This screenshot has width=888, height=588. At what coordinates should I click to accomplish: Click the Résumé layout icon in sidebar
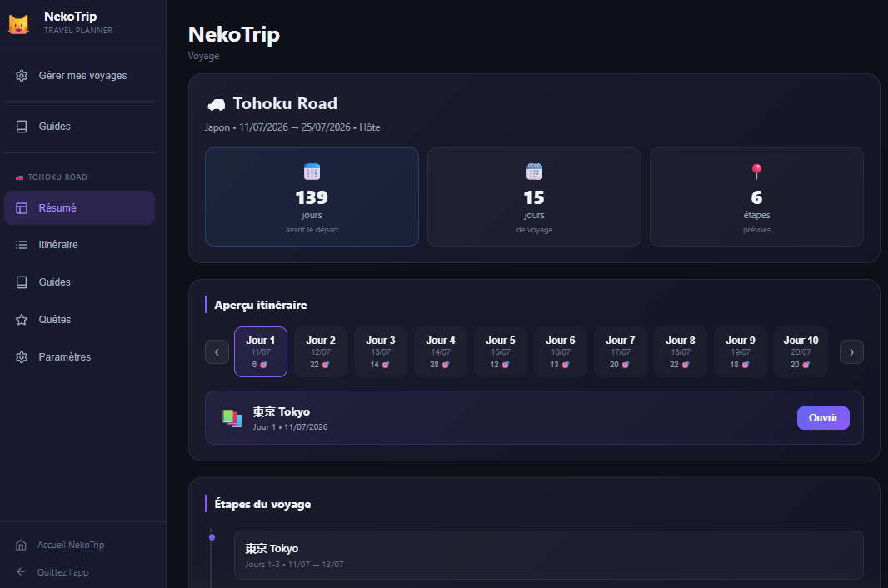click(22, 208)
